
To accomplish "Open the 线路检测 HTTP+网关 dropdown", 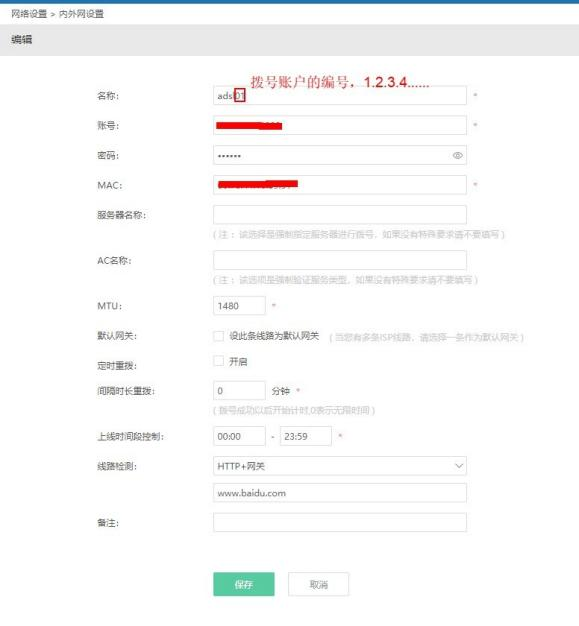I will pos(340,466).
